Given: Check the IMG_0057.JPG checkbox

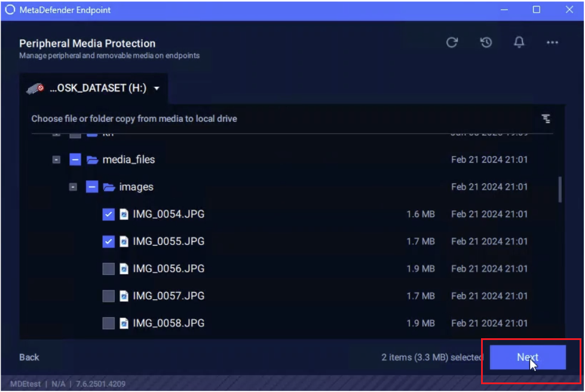Looking at the screenshot, I should pyautogui.click(x=108, y=296).
